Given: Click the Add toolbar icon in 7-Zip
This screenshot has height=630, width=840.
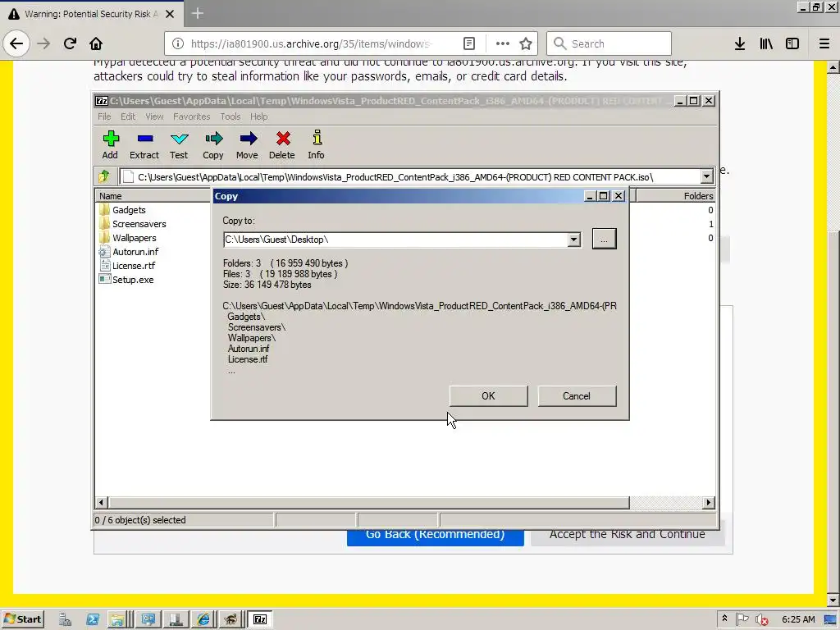Looking at the screenshot, I should 111,144.
